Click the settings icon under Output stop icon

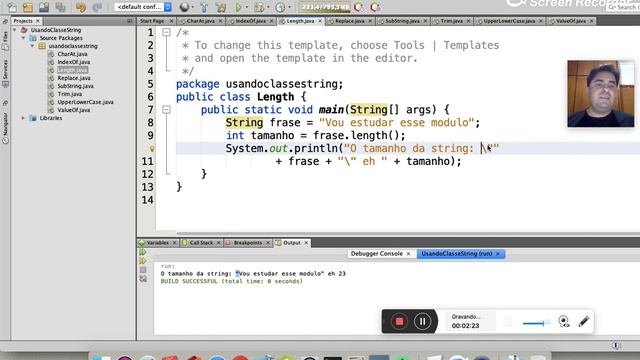[143, 279]
